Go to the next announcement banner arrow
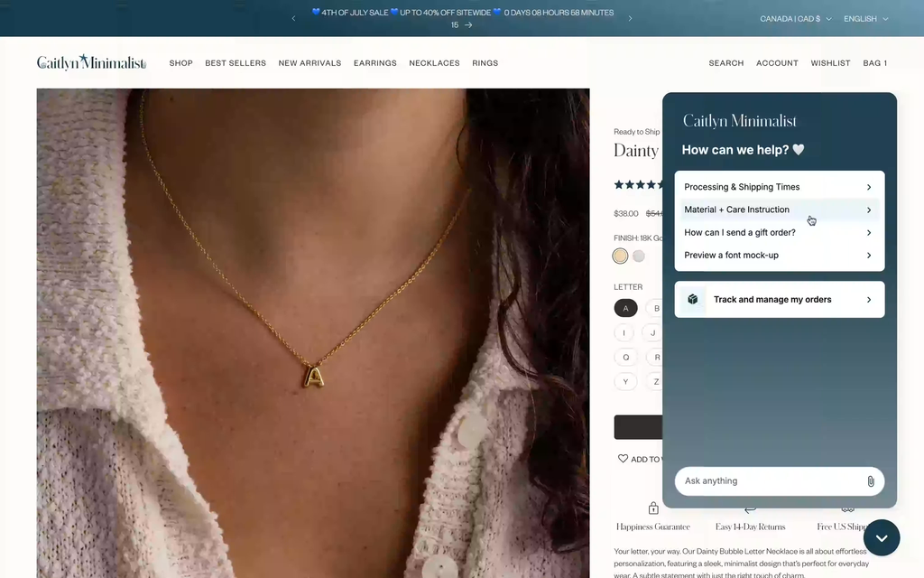 630,18
